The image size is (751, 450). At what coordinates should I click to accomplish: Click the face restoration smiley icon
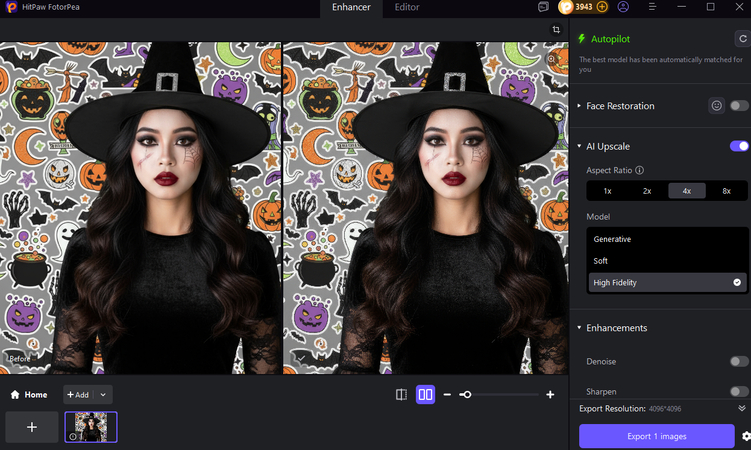[716, 105]
